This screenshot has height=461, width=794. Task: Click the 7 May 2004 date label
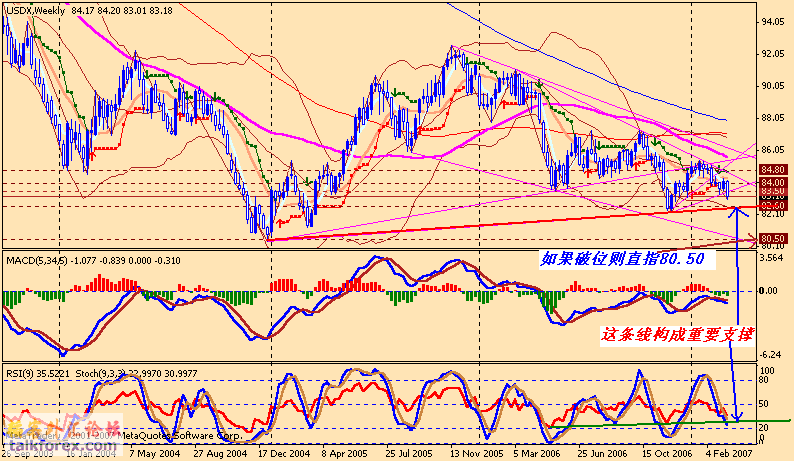coord(154,453)
